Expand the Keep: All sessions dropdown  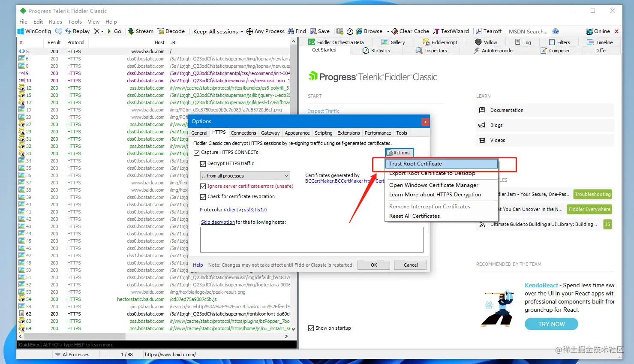pos(218,31)
